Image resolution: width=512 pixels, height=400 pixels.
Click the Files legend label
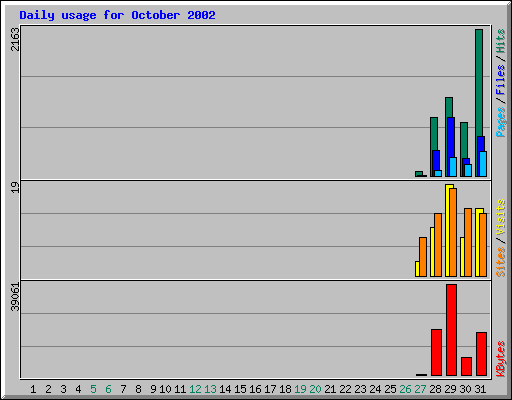(500, 79)
